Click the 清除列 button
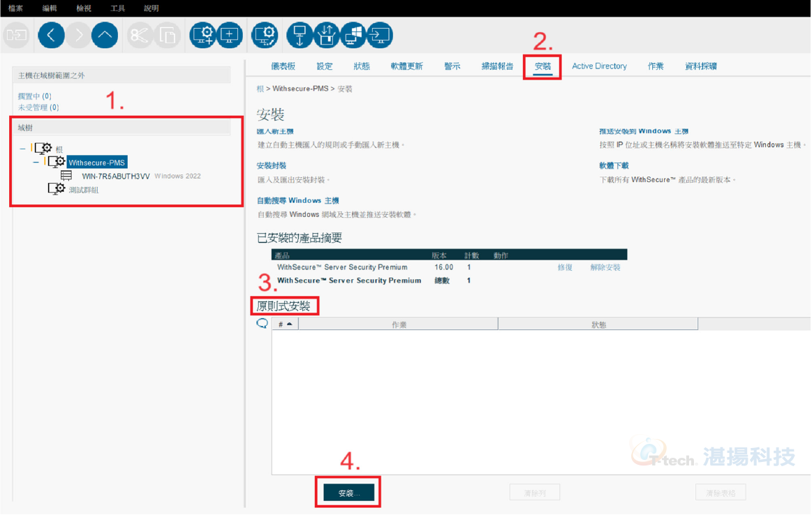The image size is (812, 515). tap(535, 493)
